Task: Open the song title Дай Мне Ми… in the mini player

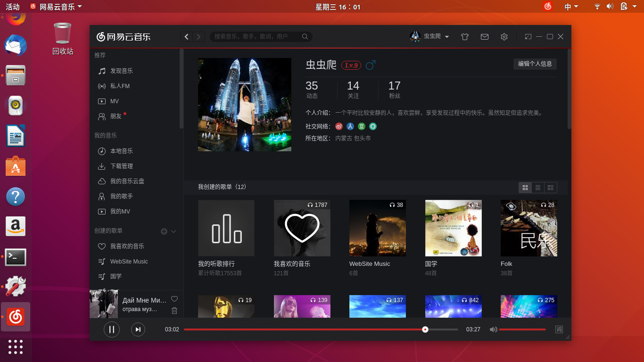Action: click(x=144, y=300)
